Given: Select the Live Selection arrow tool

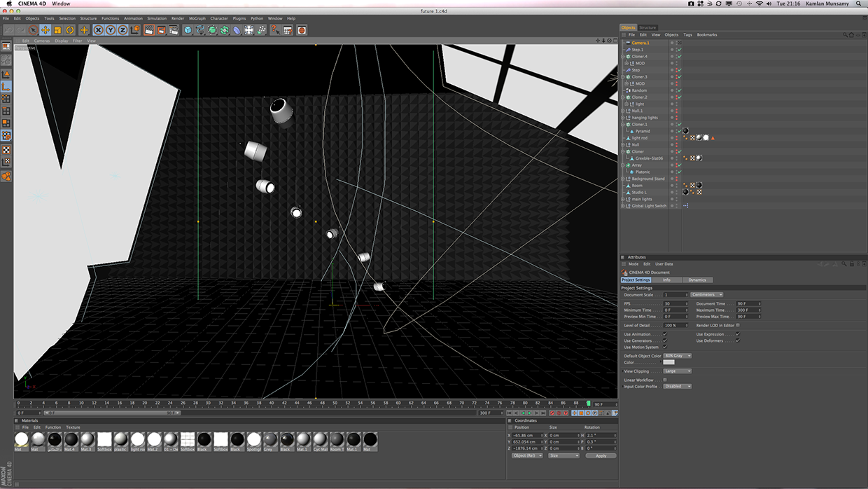Looking at the screenshot, I should point(33,30).
